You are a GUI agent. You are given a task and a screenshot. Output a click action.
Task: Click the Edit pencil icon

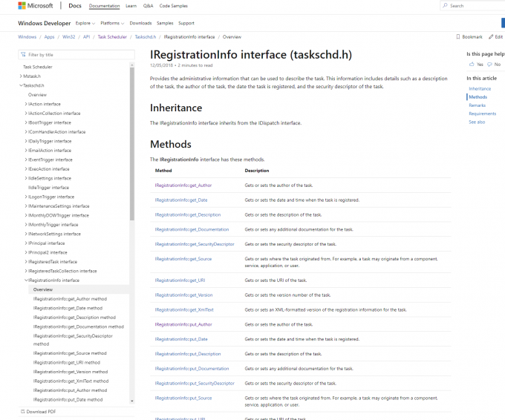tap(491, 37)
